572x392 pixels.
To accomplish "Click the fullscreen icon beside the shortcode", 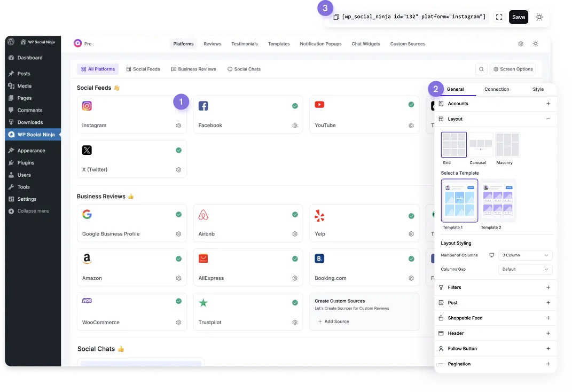I will pos(499,17).
